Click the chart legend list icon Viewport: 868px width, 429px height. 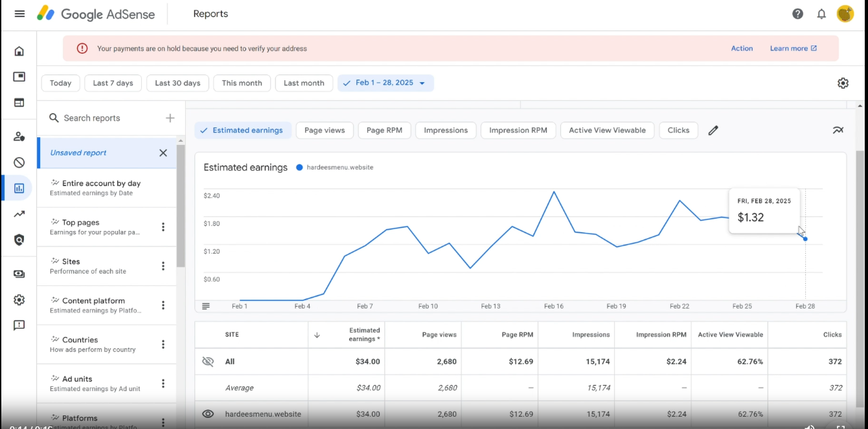tap(206, 306)
